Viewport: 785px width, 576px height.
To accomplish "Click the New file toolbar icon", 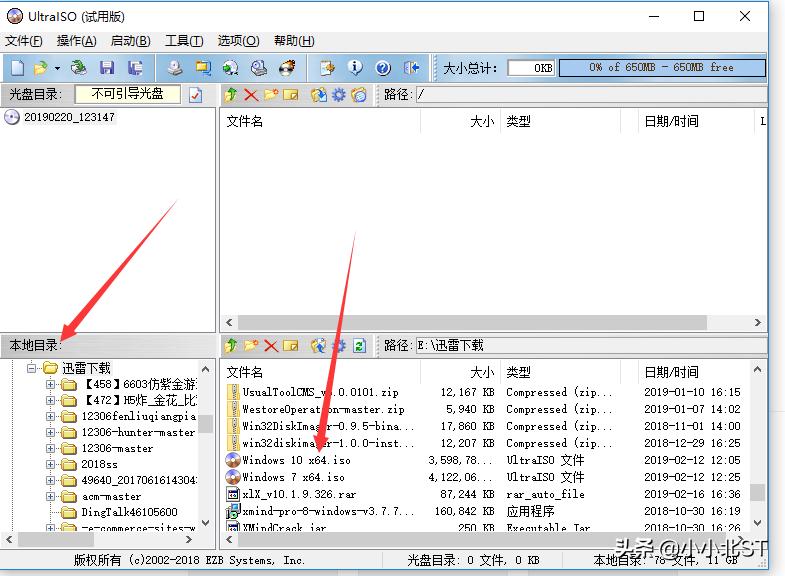I will [x=18, y=68].
